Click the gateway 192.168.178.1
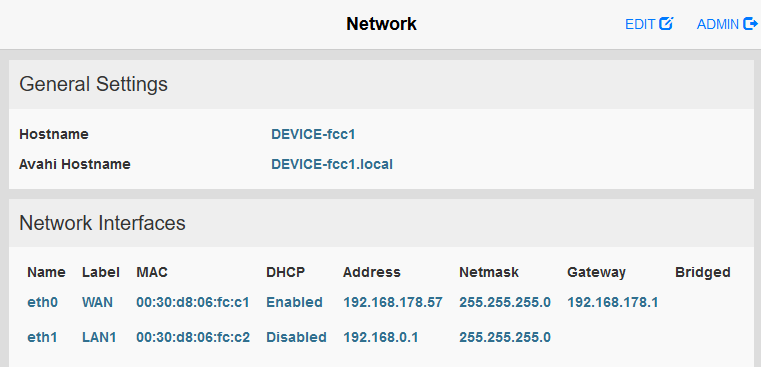Viewport: 761px width, 367px height. (612, 302)
